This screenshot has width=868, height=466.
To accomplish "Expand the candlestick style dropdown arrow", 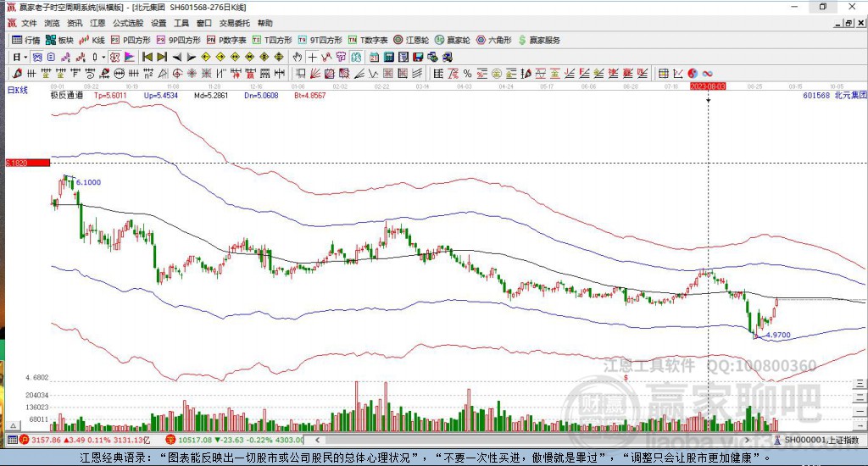I will pyautogui.click(x=103, y=57).
